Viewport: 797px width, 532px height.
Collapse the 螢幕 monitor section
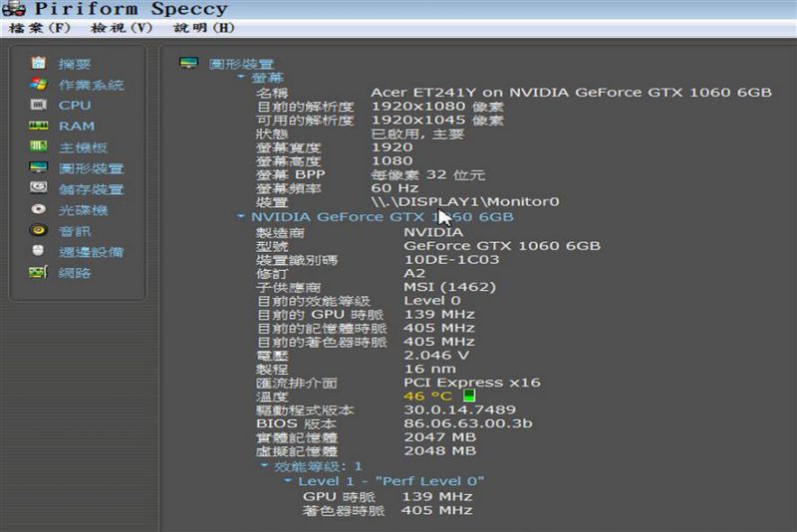[x=240, y=77]
